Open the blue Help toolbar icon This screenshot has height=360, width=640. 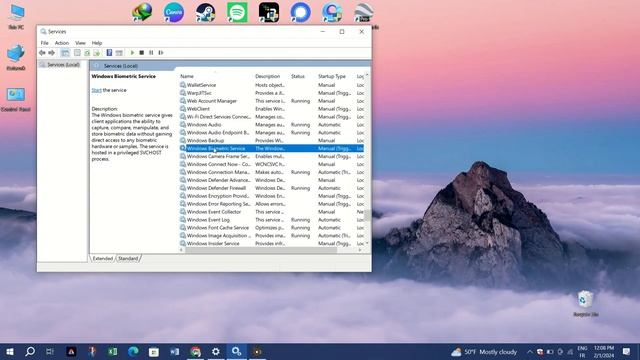click(109, 53)
